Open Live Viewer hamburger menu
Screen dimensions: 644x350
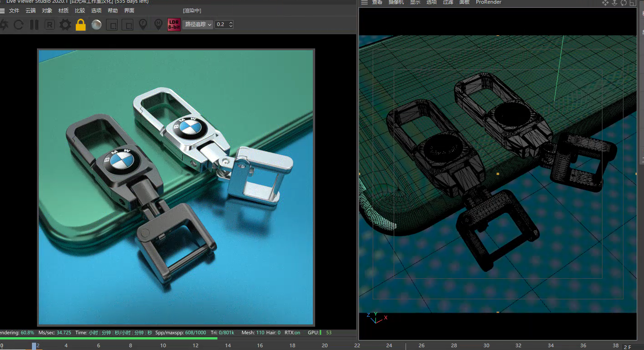(2, 11)
